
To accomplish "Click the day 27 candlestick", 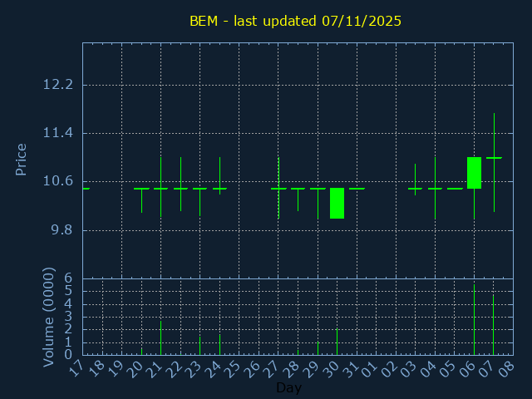I will click(x=278, y=189).
